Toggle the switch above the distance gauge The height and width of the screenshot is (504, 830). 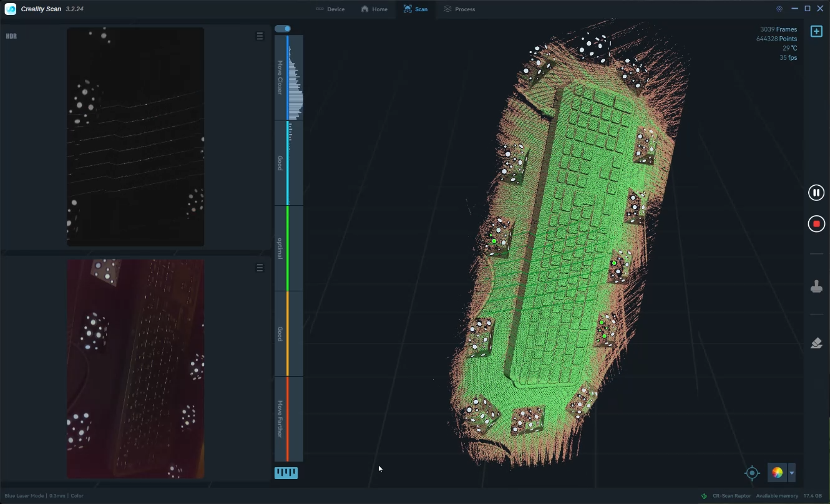click(283, 28)
